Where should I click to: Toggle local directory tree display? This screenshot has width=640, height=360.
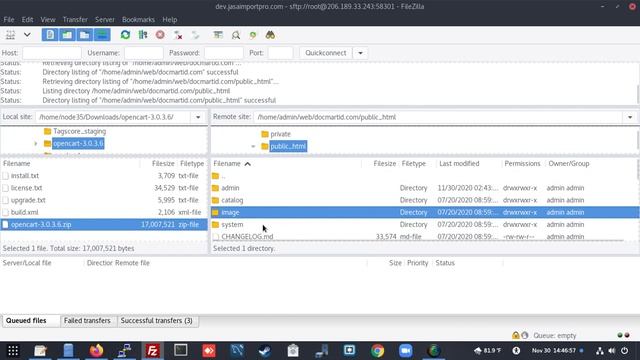tap(67, 35)
